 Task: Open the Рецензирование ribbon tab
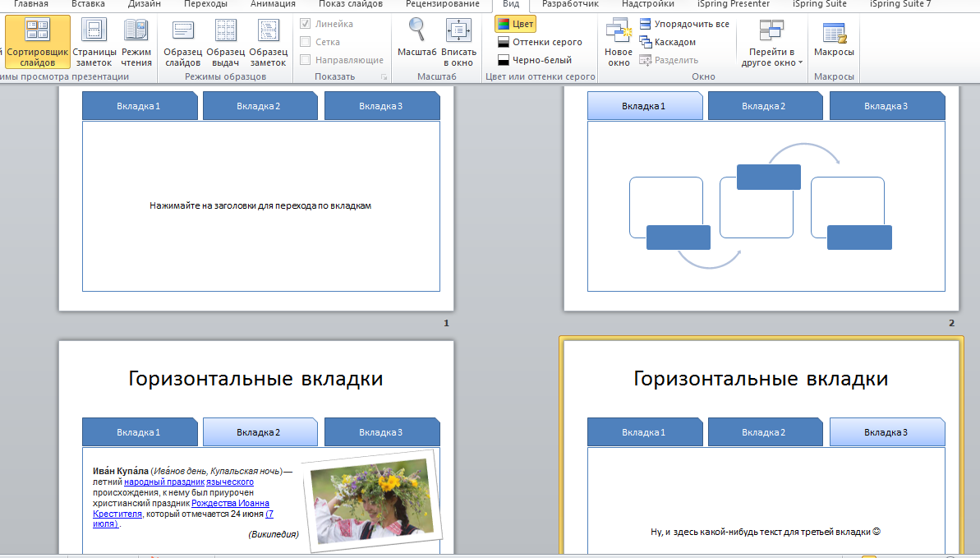tap(443, 4)
